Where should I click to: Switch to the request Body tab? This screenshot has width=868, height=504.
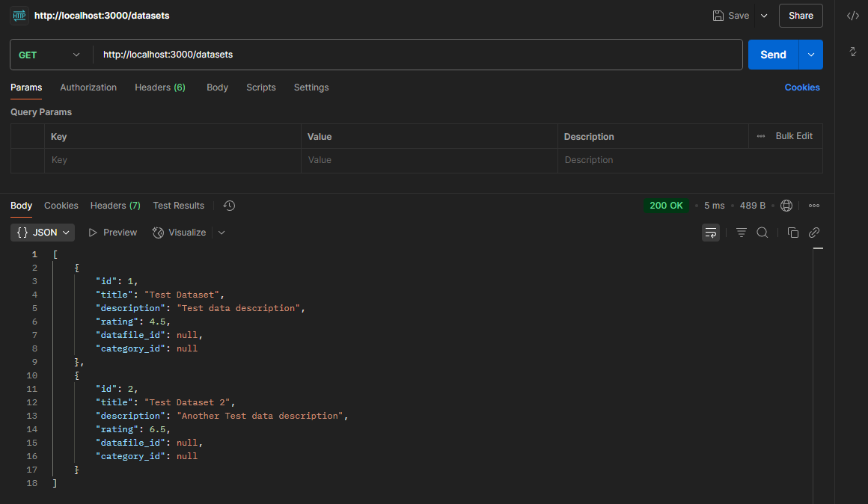217,87
